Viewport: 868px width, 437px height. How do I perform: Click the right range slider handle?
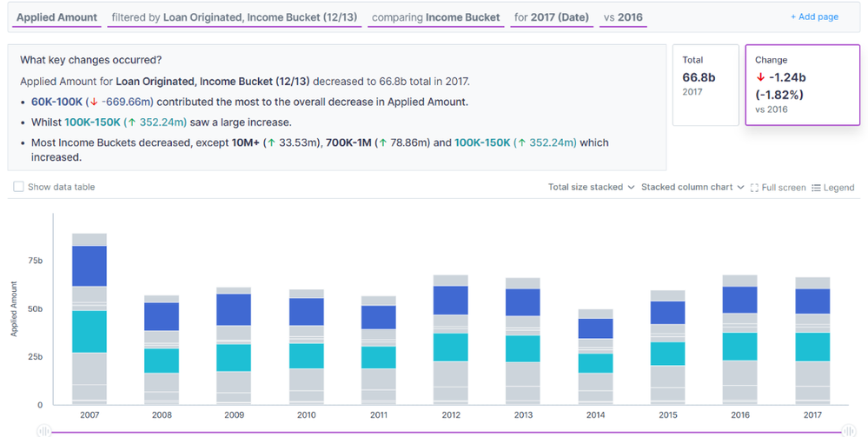point(849,431)
